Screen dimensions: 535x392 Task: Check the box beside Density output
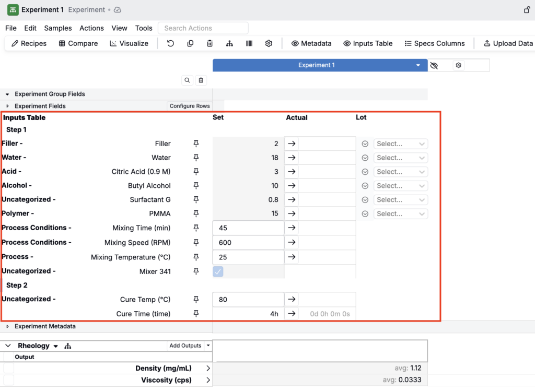9,369
